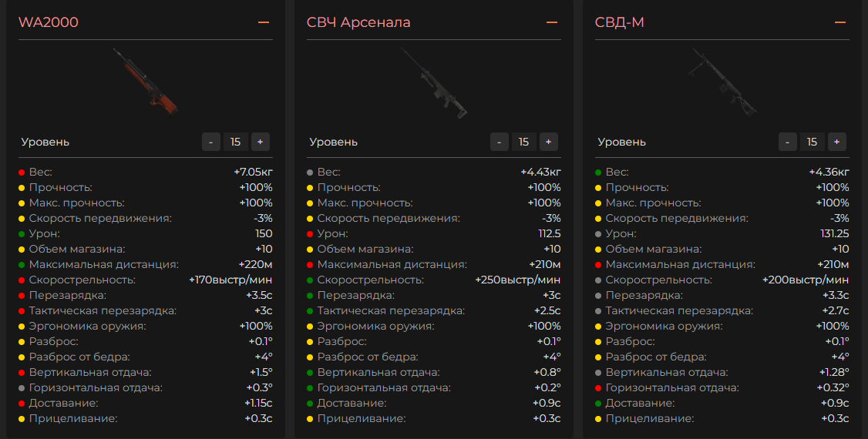Select WA2000 fire rate +170выстр/мин
The height and width of the screenshot is (439, 868).
tap(230, 280)
